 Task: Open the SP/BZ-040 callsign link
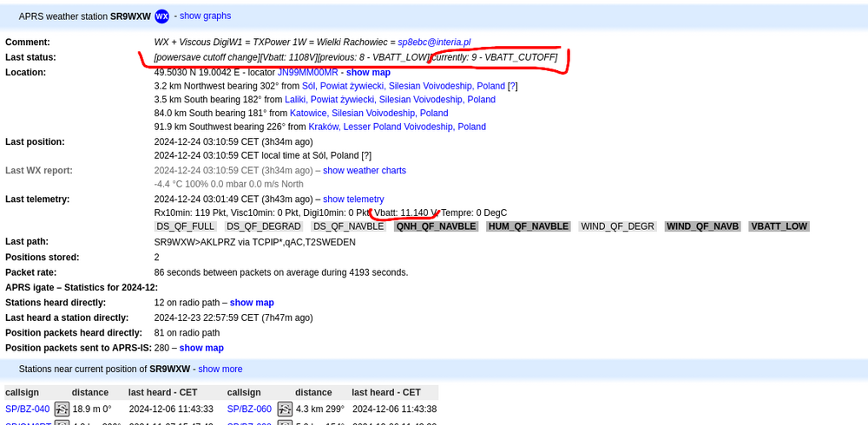27,409
